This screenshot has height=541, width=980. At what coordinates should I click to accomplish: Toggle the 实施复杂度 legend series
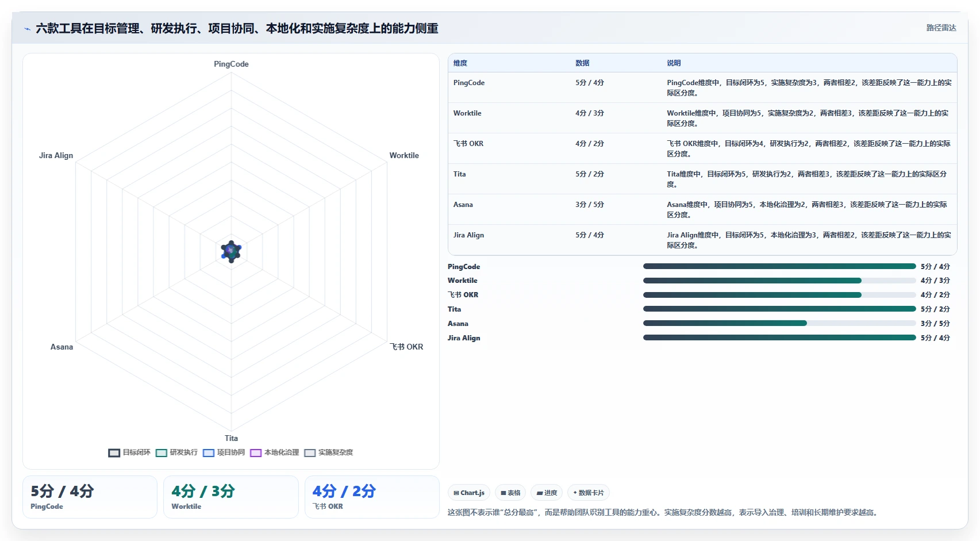(328, 452)
